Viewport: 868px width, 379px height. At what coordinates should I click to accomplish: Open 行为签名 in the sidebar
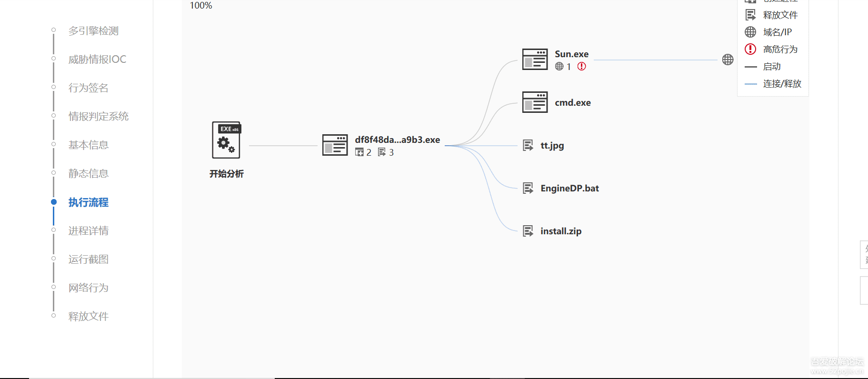coord(89,88)
